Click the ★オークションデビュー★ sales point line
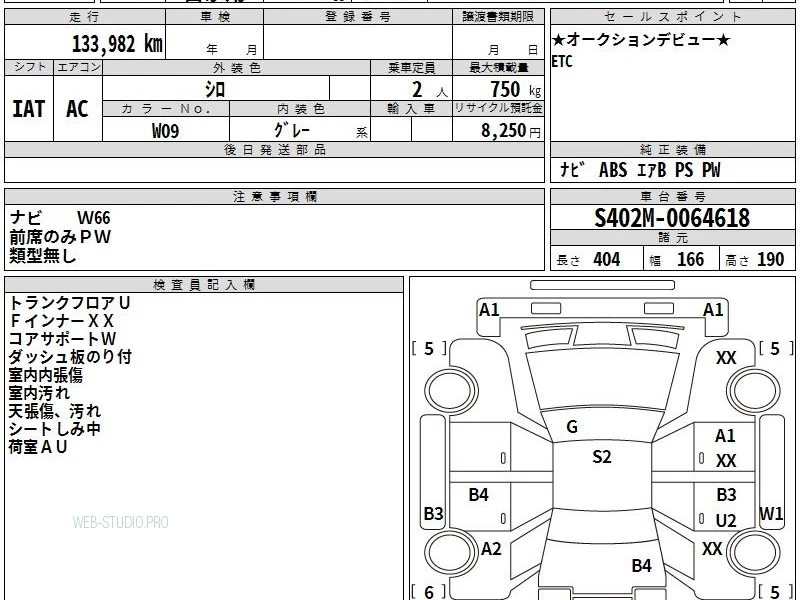This screenshot has width=800, height=600. coord(641,40)
